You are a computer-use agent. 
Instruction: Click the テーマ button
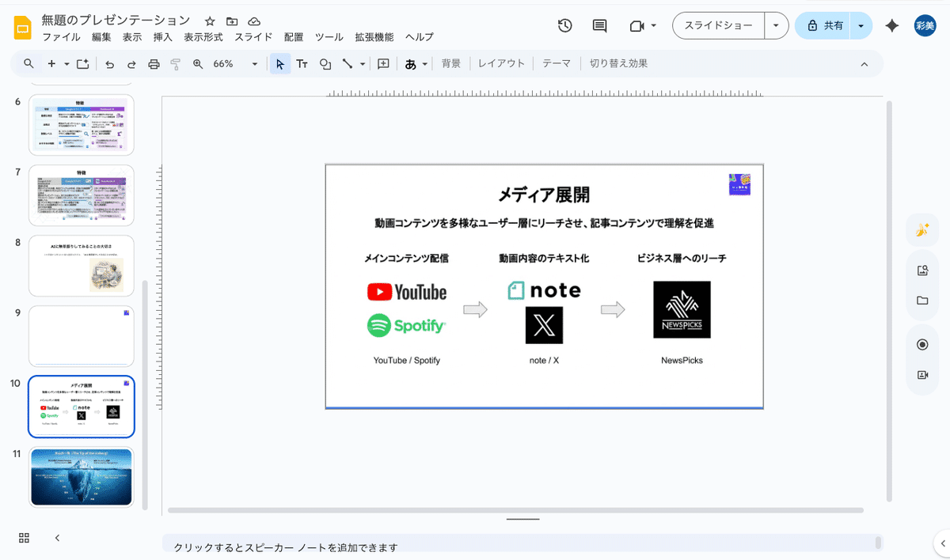coord(556,64)
